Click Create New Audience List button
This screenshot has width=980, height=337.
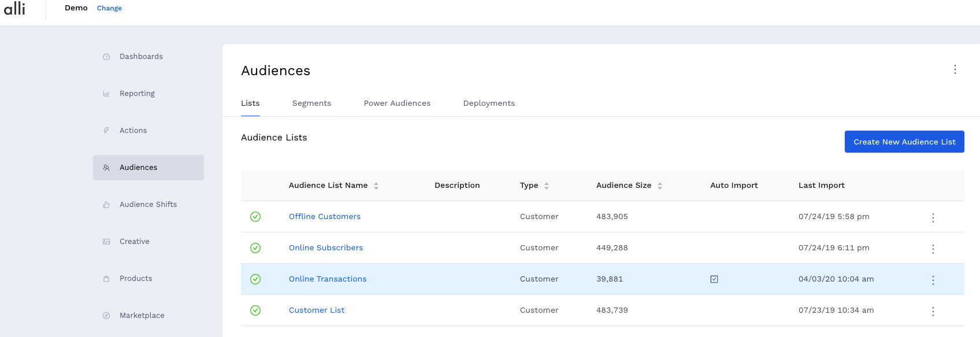(x=904, y=142)
